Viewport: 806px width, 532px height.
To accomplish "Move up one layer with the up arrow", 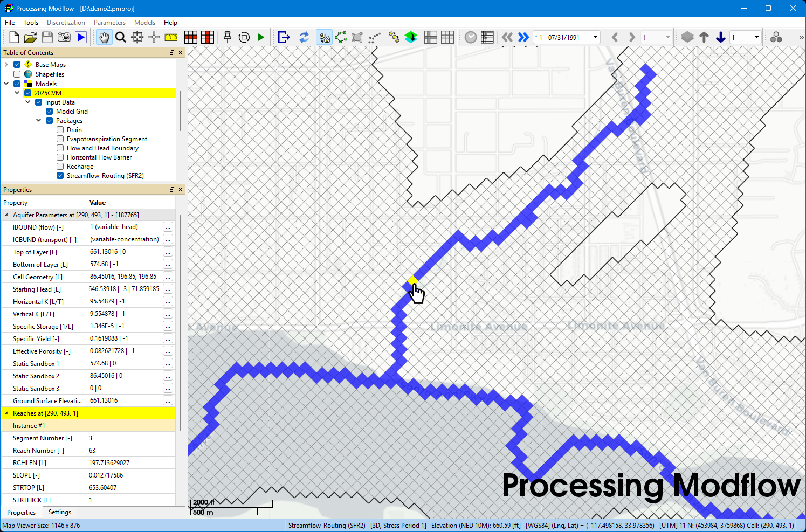I will tap(704, 37).
